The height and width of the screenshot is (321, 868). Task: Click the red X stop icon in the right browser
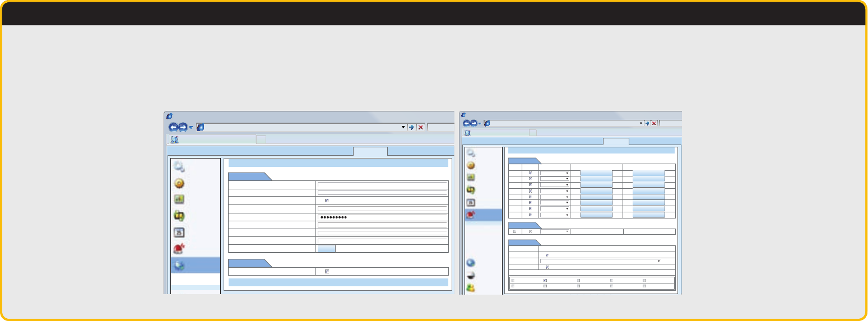(654, 123)
